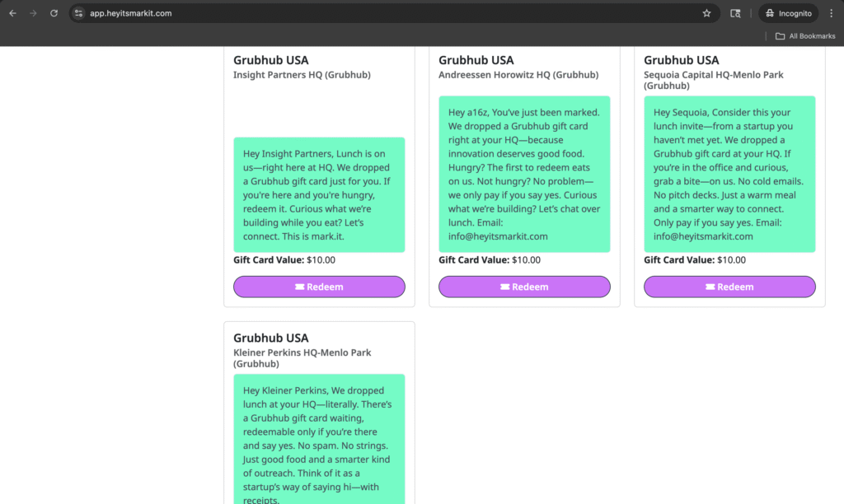The image size is (844, 504).
Task: Open the All Bookmarks folder
Action: pyautogui.click(x=805, y=36)
